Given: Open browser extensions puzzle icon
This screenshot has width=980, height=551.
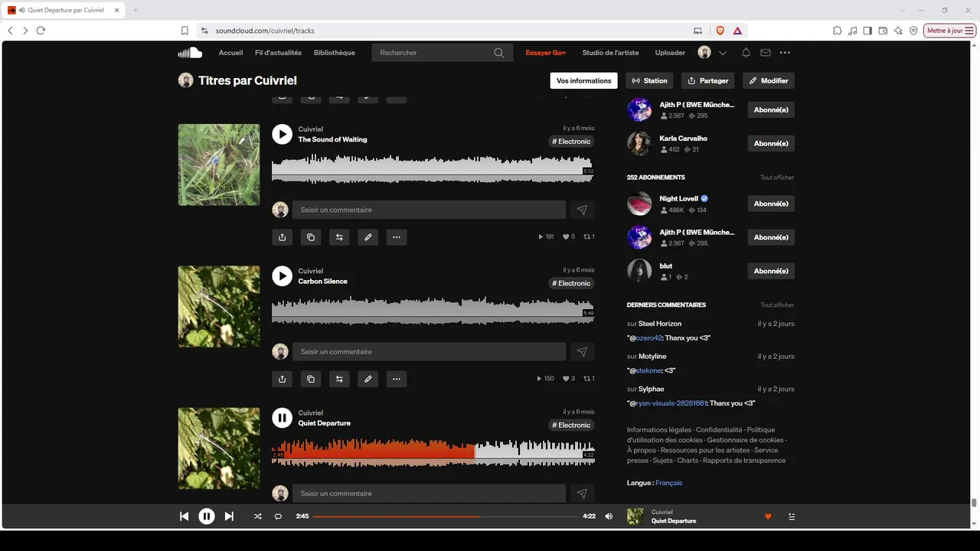Looking at the screenshot, I should click(x=838, y=31).
